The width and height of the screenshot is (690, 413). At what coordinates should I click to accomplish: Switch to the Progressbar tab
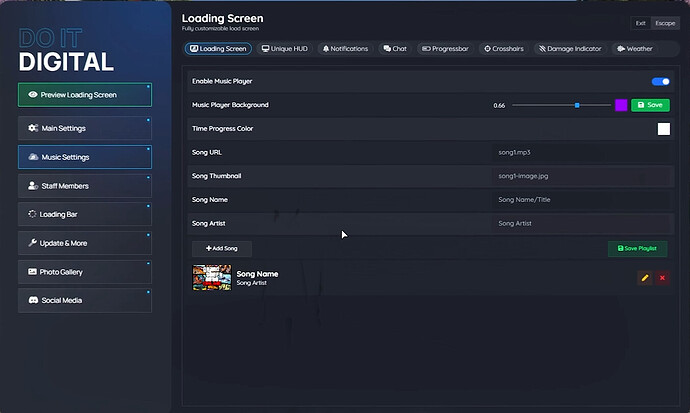(445, 49)
